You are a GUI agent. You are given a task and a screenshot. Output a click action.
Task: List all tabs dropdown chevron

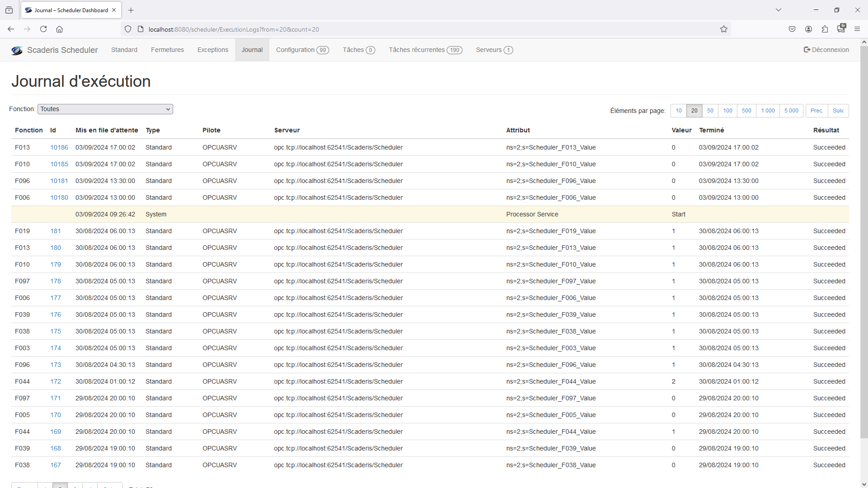(778, 10)
